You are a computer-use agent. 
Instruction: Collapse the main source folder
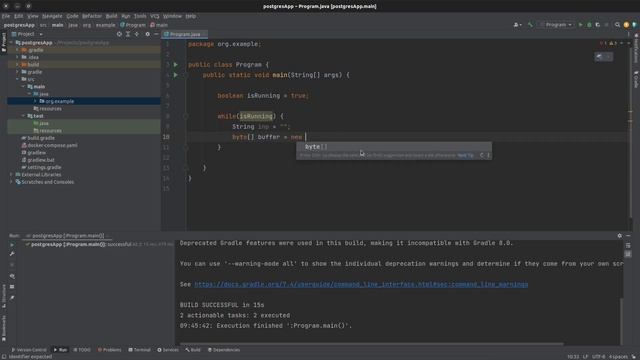click(x=23, y=87)
